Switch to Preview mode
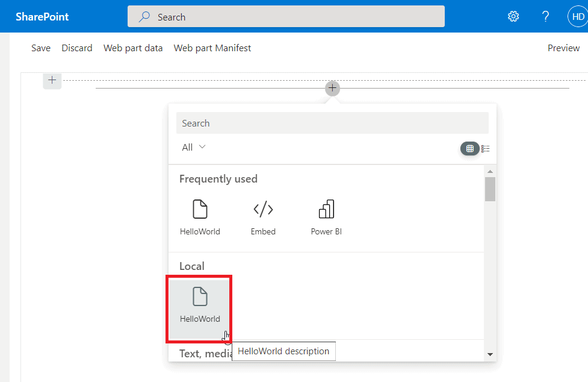Viewport: 588px width, 382px height. pos(563,48)
